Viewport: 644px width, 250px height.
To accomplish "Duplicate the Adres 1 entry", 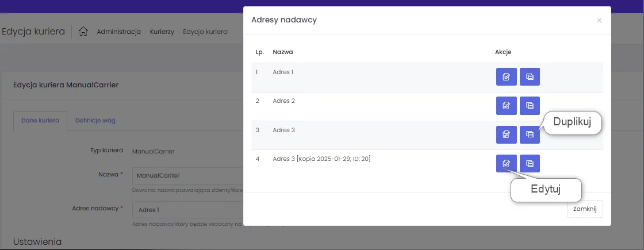I will pyautogui.click(x=530, y=76).
